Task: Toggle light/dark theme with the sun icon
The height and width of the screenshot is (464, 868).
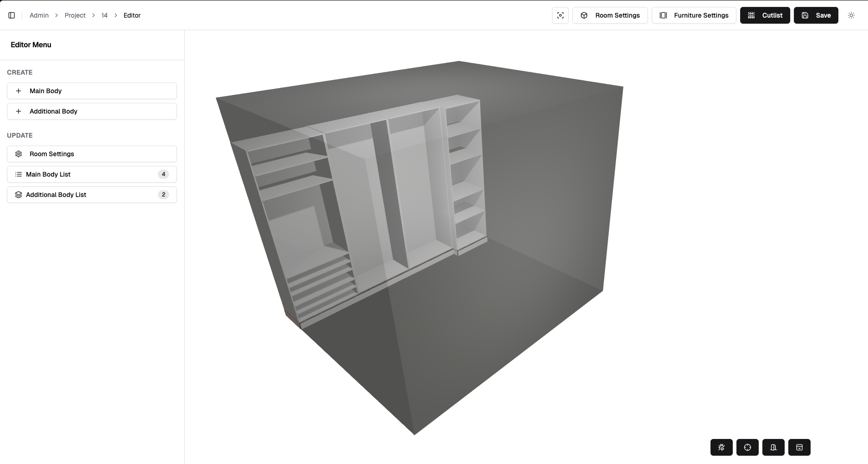Action: pos(851,15)
